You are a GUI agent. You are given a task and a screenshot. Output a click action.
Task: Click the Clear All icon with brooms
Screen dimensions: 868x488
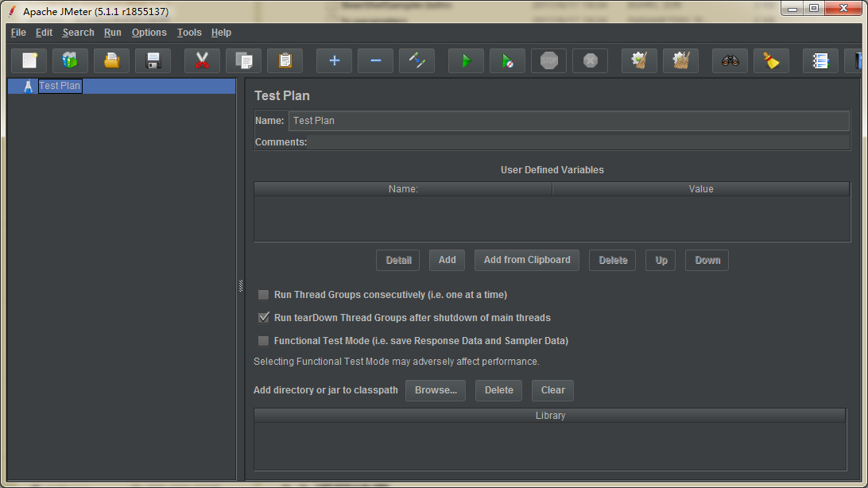click(681, 60)
